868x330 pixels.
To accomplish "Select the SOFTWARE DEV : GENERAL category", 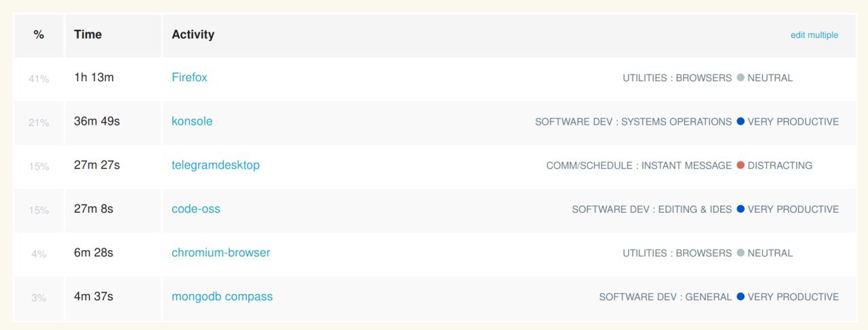I will tap(665, 297).
